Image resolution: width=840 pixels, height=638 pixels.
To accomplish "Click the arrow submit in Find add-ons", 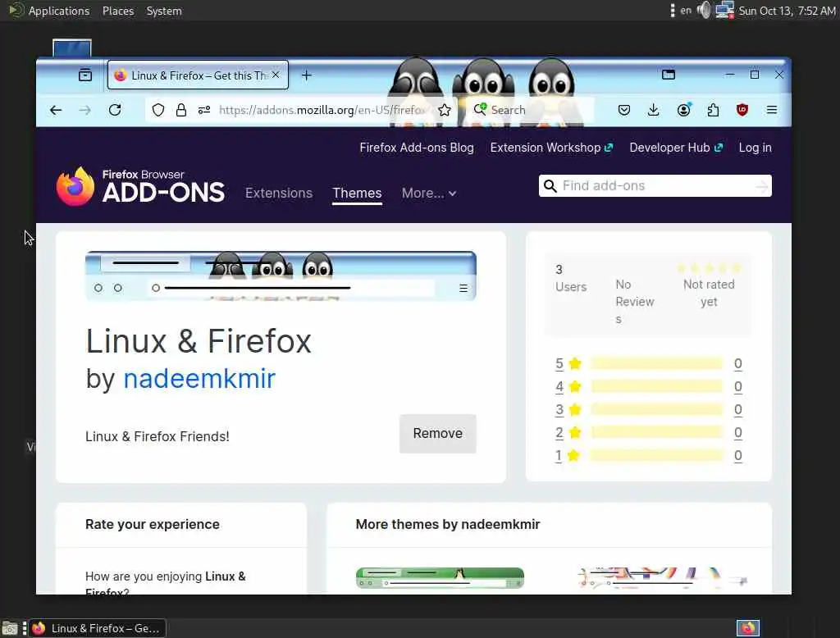I will coord(761,186).
